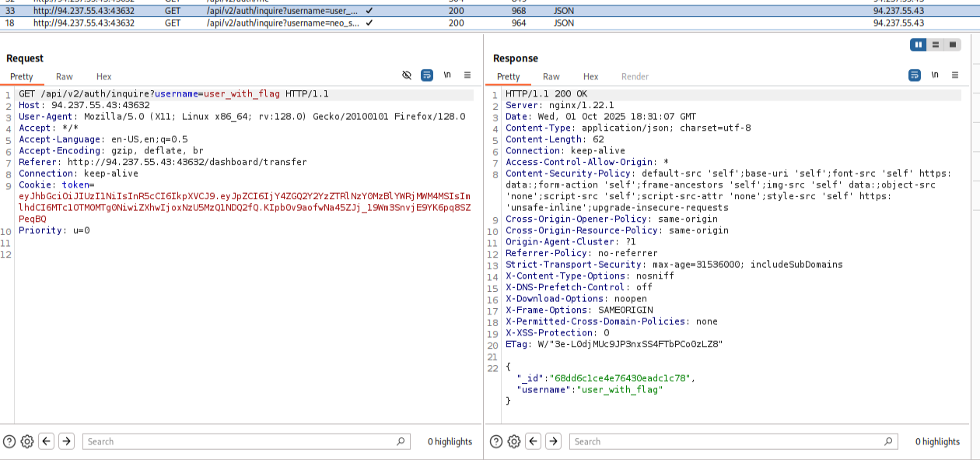Switch Response view to Hex tab
This screenshot has width=980, height=460.
click(x=591, y=76)
